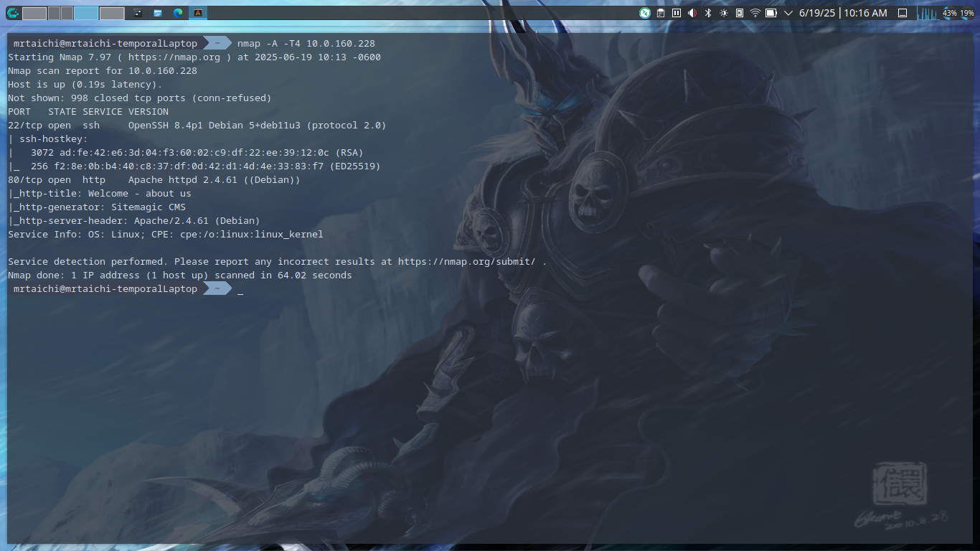The image size is (980, 551).
Task: Click the network activity graph widget
Action: coord(928,13)
